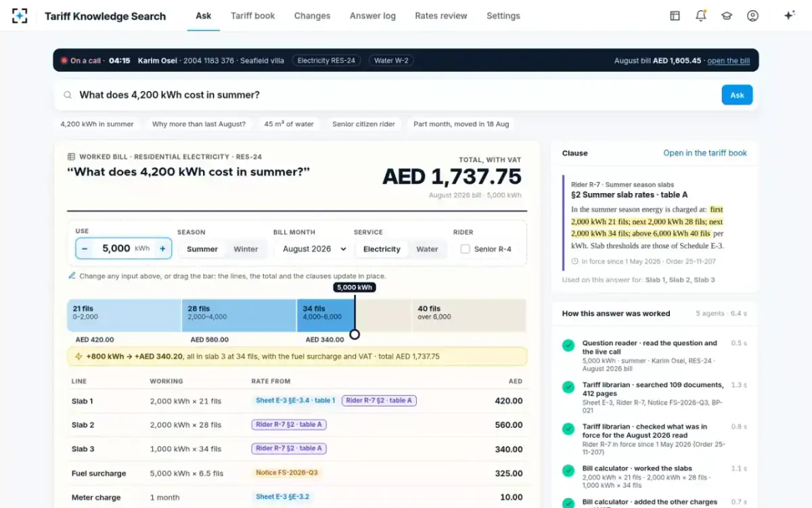The image size is (812, 508).
Task: Click the worked bill table icon
Action: click(x=71, y=156)
